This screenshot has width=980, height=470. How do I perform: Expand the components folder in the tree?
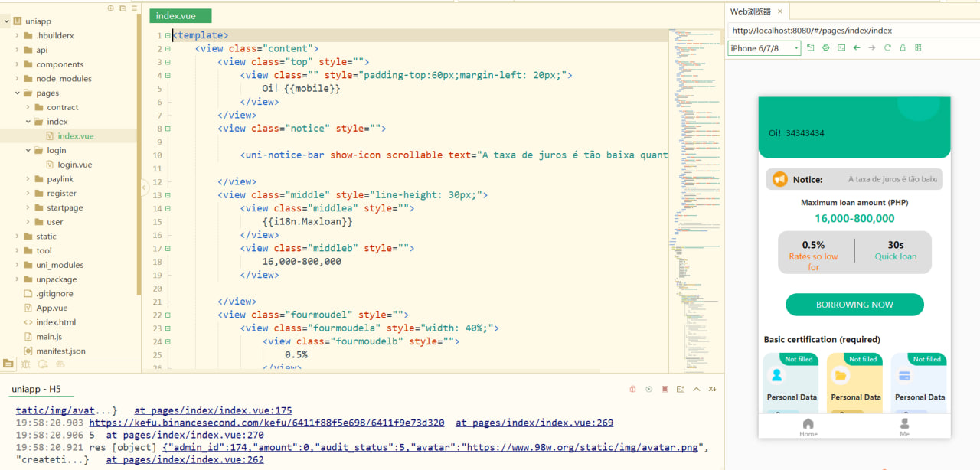18,64
